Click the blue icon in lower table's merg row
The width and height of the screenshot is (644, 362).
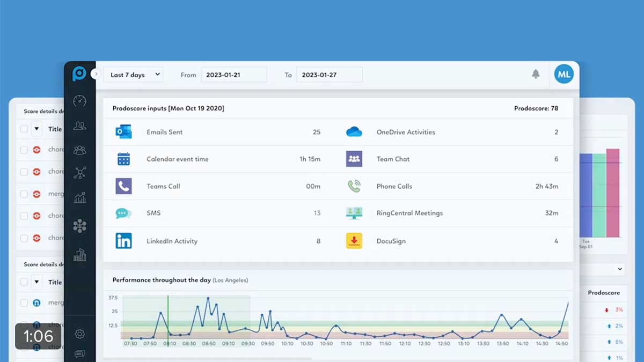coord(36,303)
